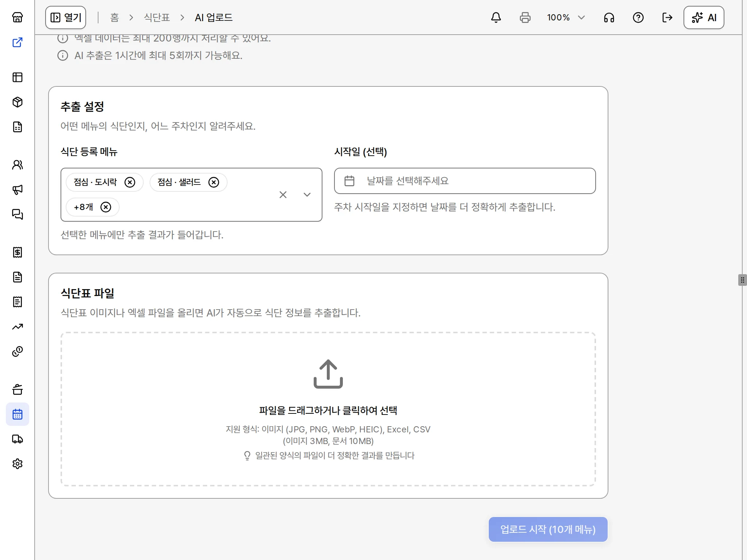Open the megaphone announcements sidebar icon
Viewport: 747px width, 560px height.
click(18, 190)
